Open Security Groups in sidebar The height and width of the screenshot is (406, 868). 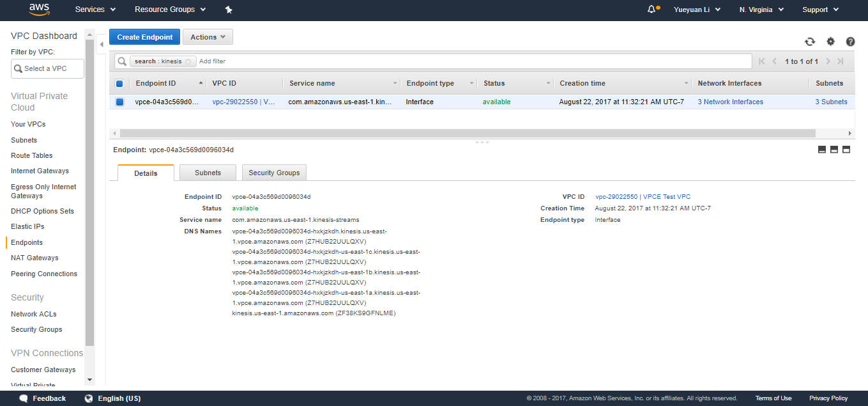[x=36, y=329]
